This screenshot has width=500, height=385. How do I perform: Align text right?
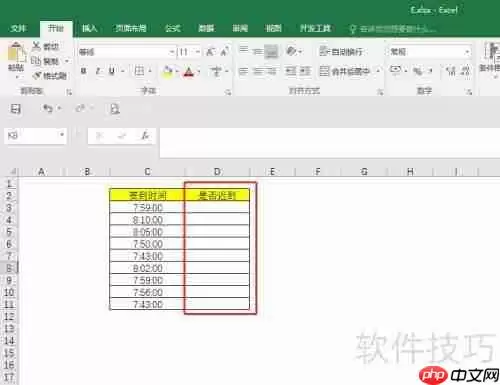(272, 71)
